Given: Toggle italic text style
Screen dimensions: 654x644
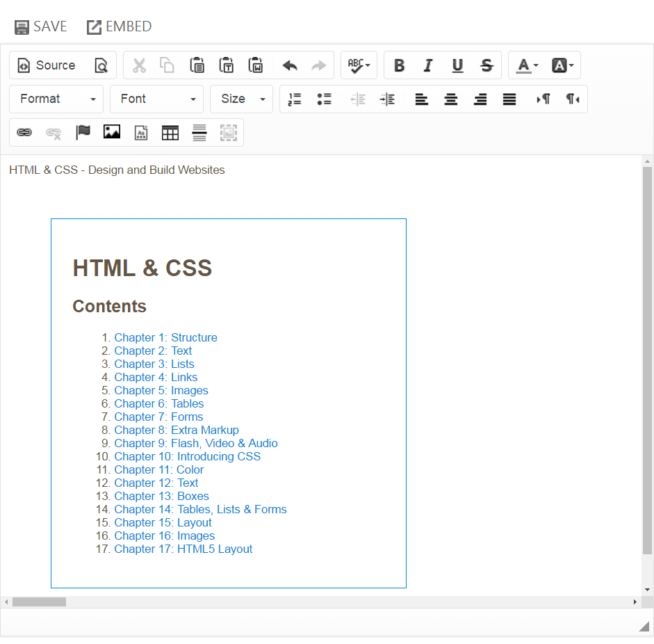Looking at the screenshot, I should [x=428, y=65].
